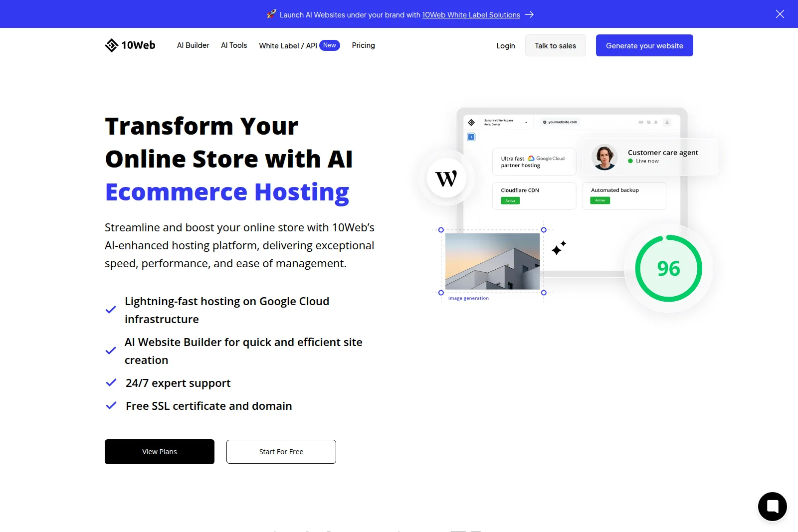Toggle the Active status on Cloudflare CDN
798x532 pixels.
510,200
